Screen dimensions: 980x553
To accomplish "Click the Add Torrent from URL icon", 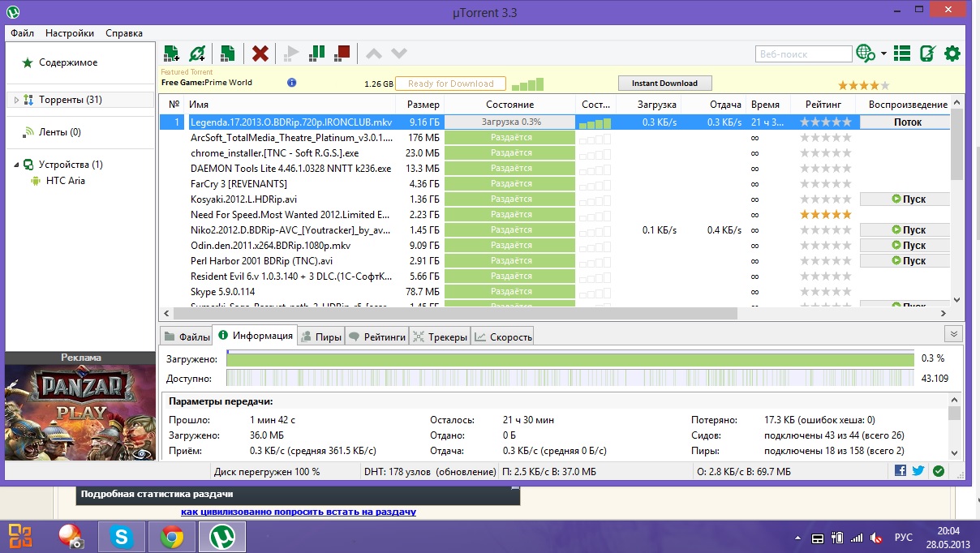I will pyautogui.click(x=197, y=54).
